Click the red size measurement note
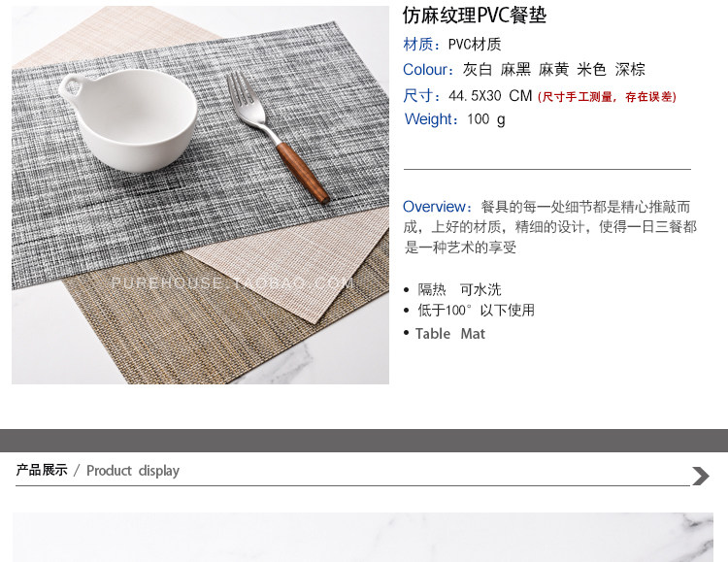This screenshot has width=728, height=562. pos(607,97)
